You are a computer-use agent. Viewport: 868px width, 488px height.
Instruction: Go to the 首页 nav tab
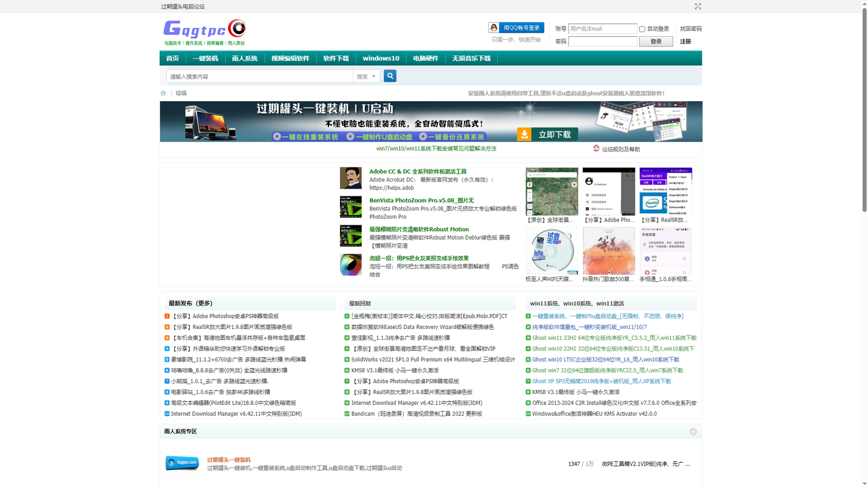[172, 58]
